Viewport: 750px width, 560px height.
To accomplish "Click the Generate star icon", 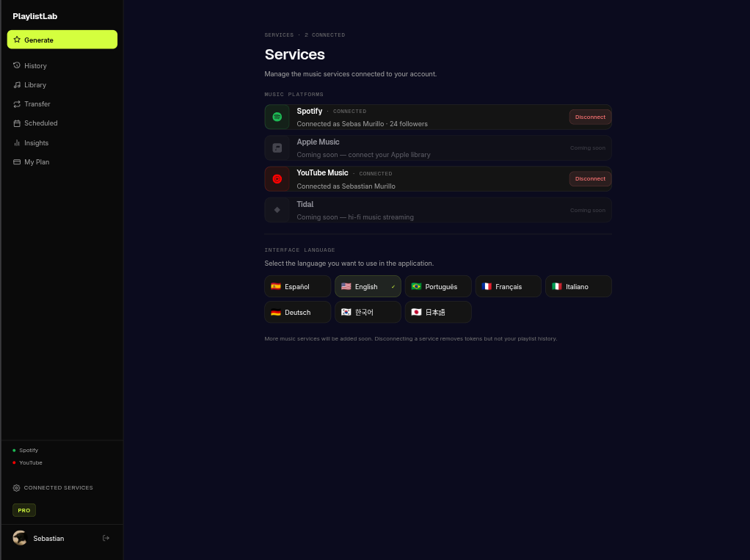I will click(17, 40).
